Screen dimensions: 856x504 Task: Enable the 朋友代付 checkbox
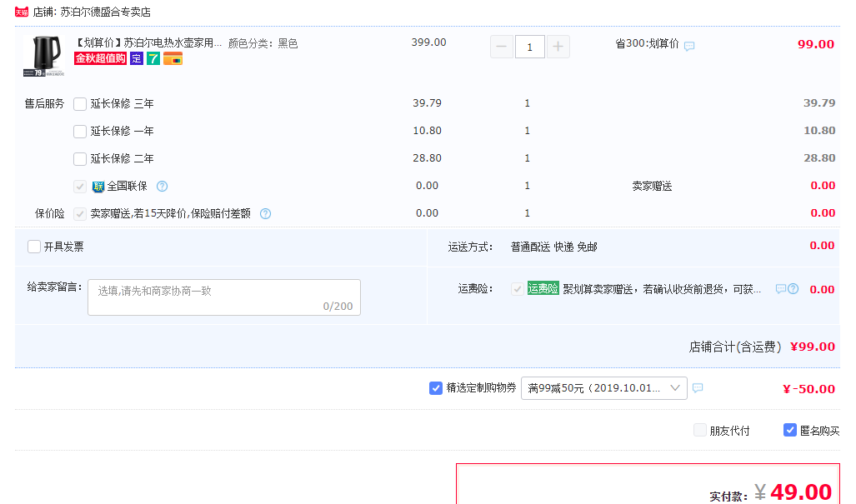700,431
